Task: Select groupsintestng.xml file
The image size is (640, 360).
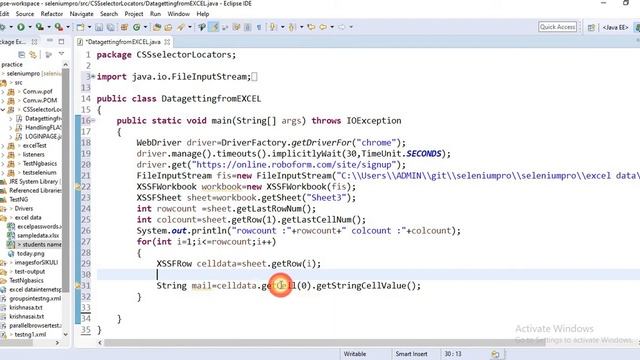Action: (x=35, y=298)
